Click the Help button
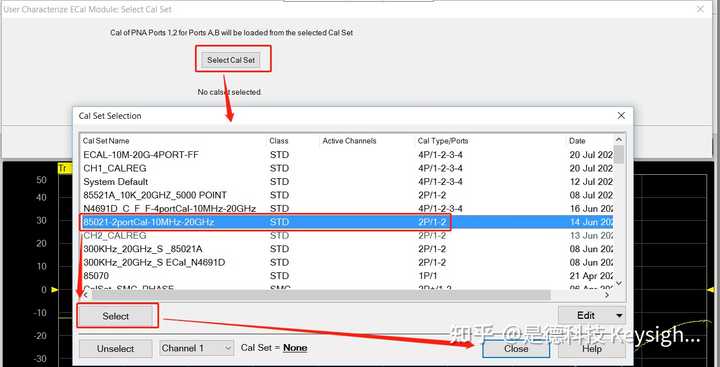720x367 pixels. click(x=592, y=349)
